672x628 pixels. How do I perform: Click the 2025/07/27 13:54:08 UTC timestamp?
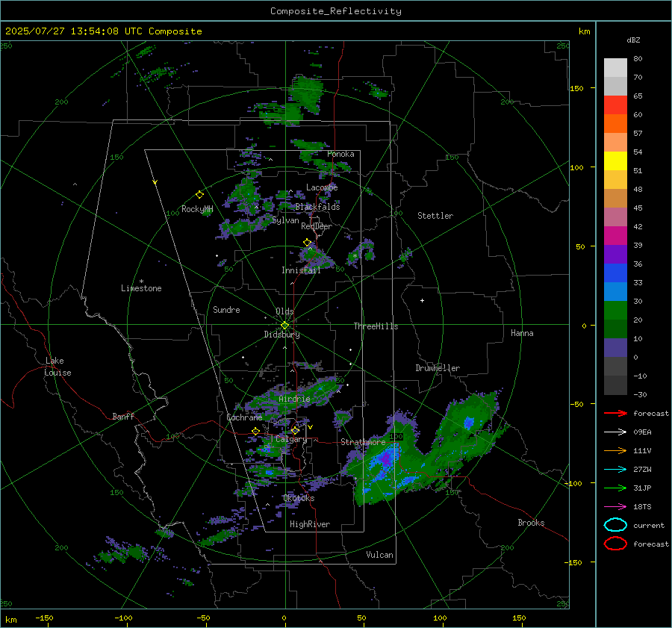coord(103,31)
